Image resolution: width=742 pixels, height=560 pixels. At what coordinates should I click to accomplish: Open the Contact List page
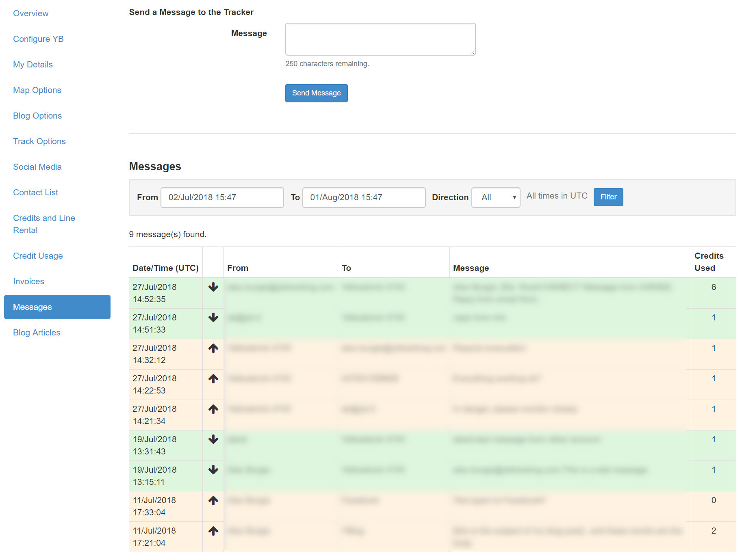[35, 192]
